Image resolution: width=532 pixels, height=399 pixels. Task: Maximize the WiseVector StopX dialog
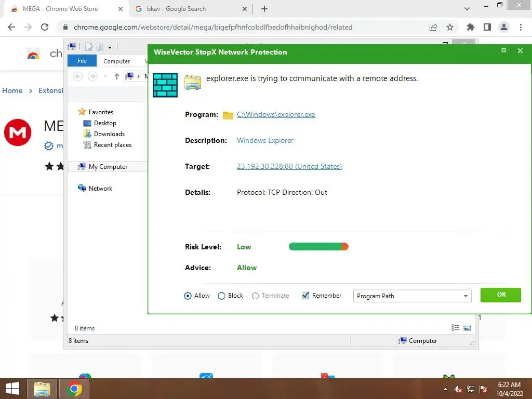coord(503,50)
